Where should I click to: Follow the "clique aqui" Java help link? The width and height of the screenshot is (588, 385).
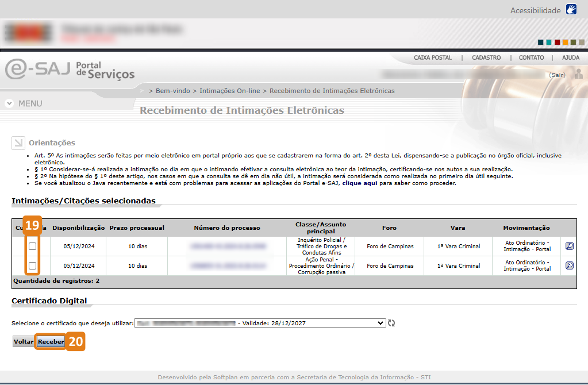(360, 183)
